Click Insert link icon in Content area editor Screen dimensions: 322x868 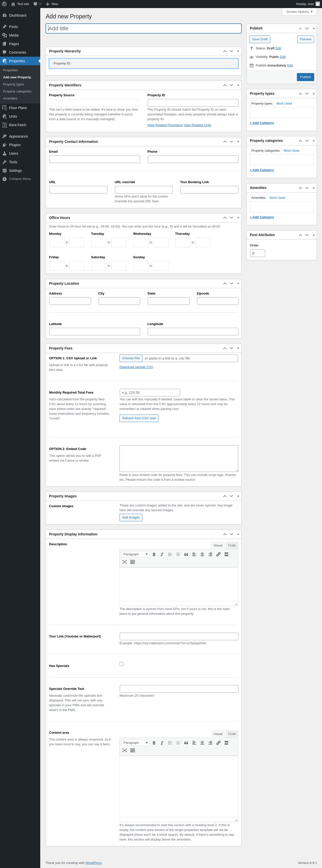pos(218,743)
